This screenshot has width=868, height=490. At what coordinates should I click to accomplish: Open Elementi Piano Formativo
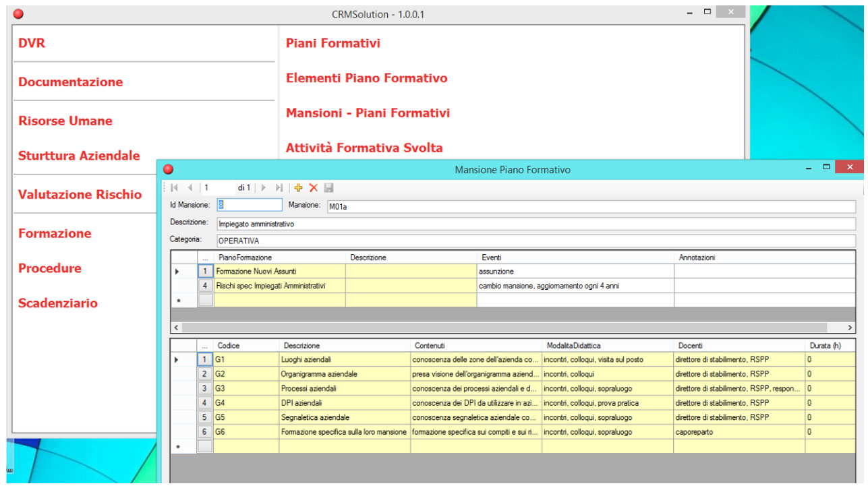367,78
